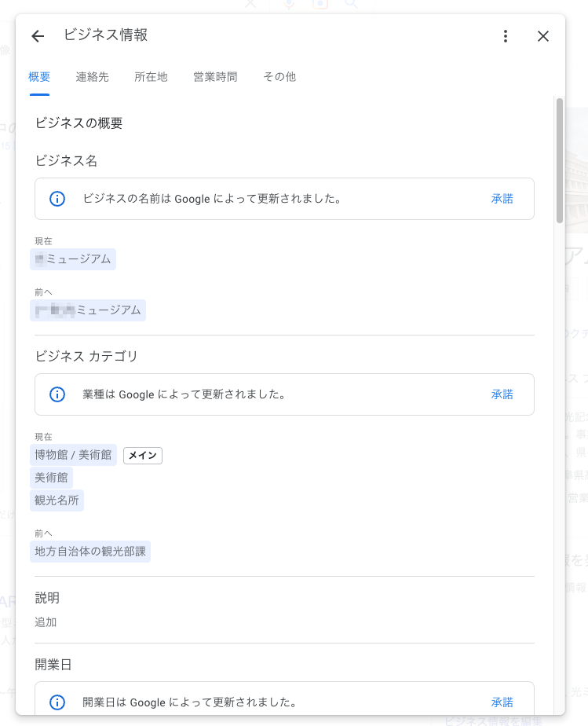Accept the business name update with 承諾
The height and width of the screenshot is (726, 588).
click(x=502, y=199)
